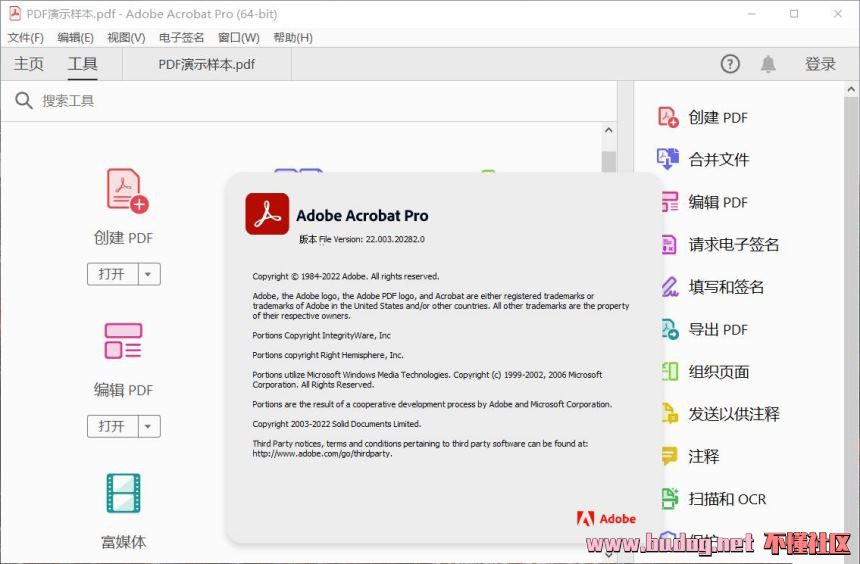
Task: Open the help question mark icon
Action: (730, 64)
